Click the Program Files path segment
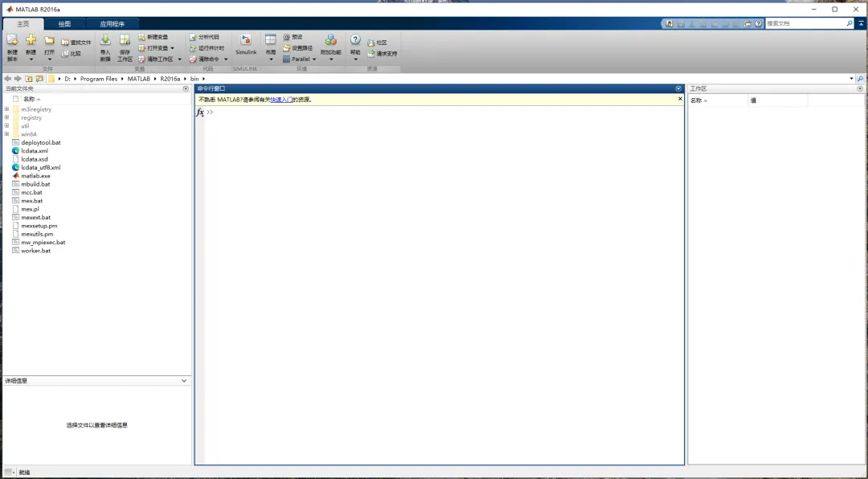 (x=99, y=79)
